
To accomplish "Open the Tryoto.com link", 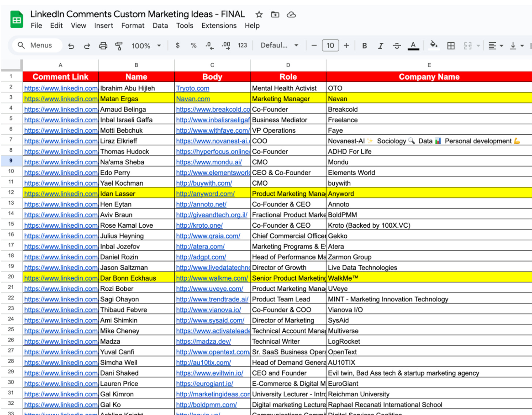I will coord(193,88).
